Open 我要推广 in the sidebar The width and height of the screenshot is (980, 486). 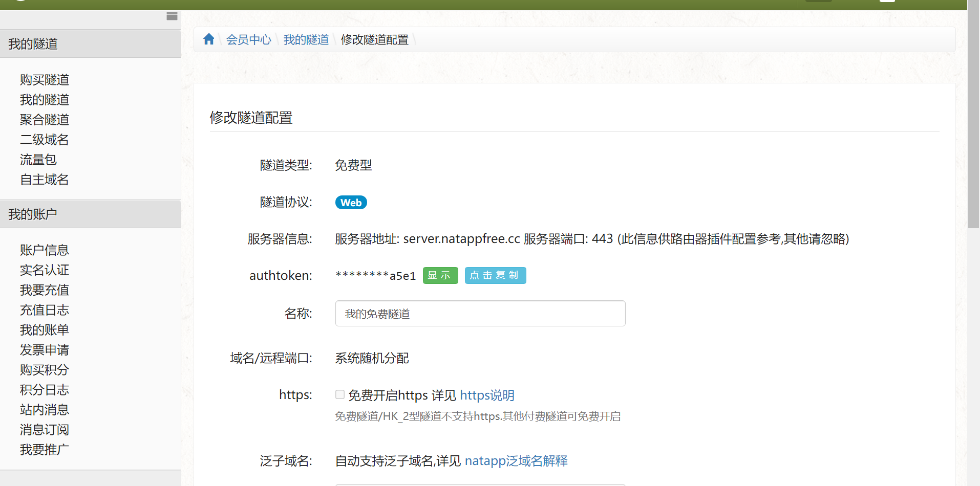(45, 450)
